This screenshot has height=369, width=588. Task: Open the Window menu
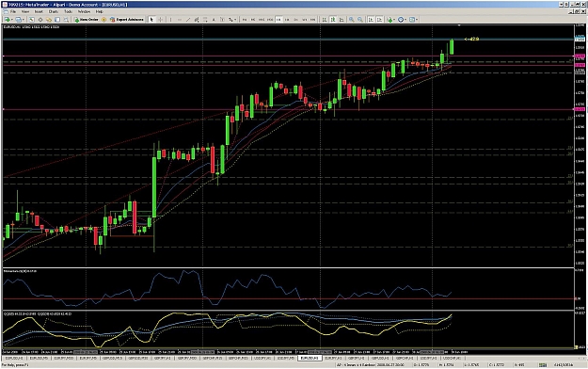84,11
